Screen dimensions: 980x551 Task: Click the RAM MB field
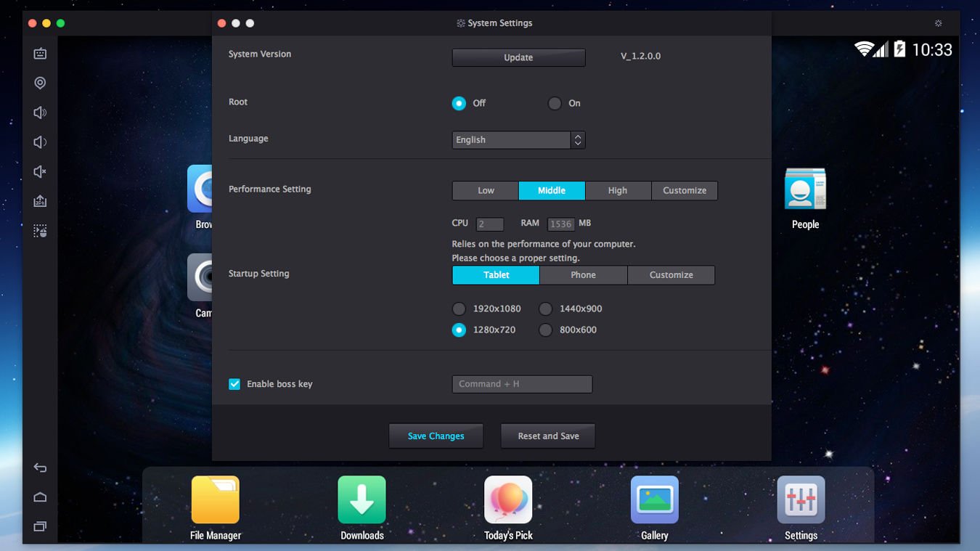[560, 224]
